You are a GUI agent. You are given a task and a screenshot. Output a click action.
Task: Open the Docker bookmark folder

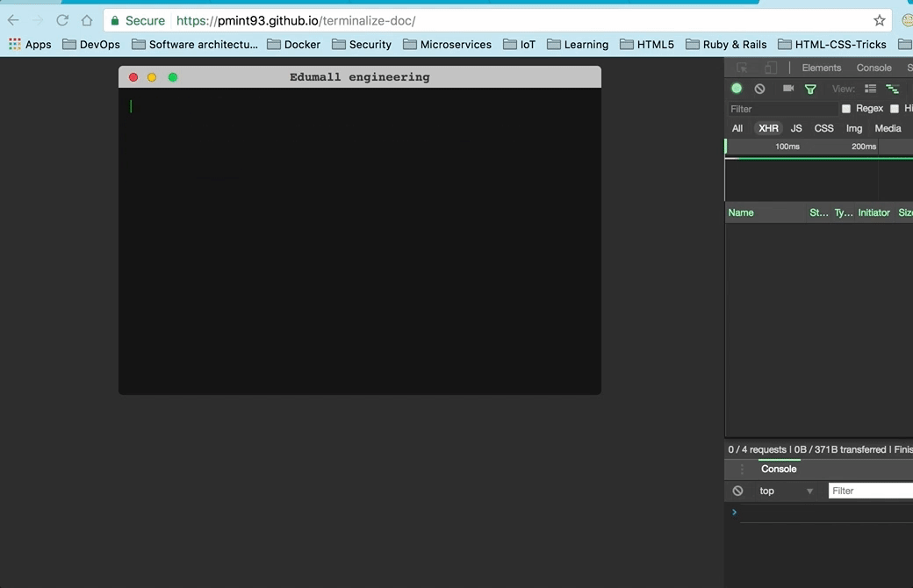click(x=293, y=44)
